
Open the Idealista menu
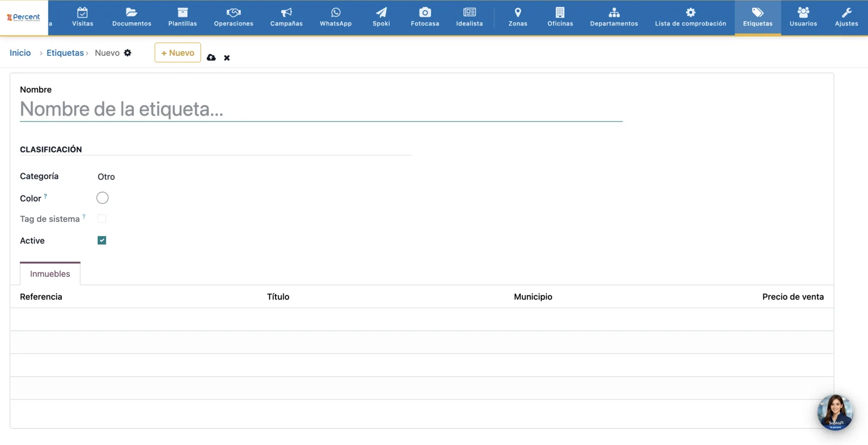click(x=469, y=17)
